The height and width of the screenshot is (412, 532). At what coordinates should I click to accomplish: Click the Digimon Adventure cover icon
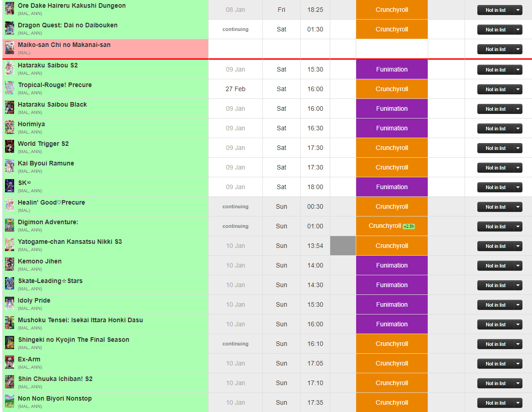coord(10,225)
